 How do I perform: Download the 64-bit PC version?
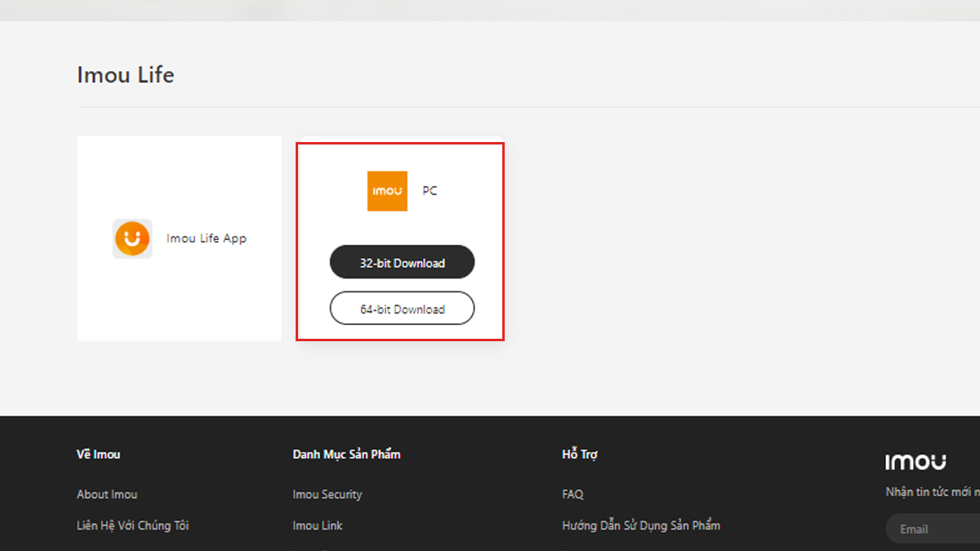(x=402, y=309)
